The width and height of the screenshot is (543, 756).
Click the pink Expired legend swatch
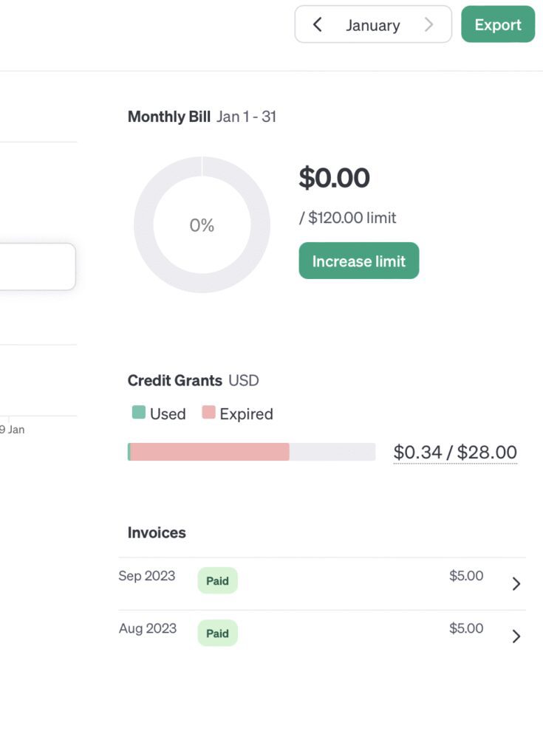tap(209, 413)
